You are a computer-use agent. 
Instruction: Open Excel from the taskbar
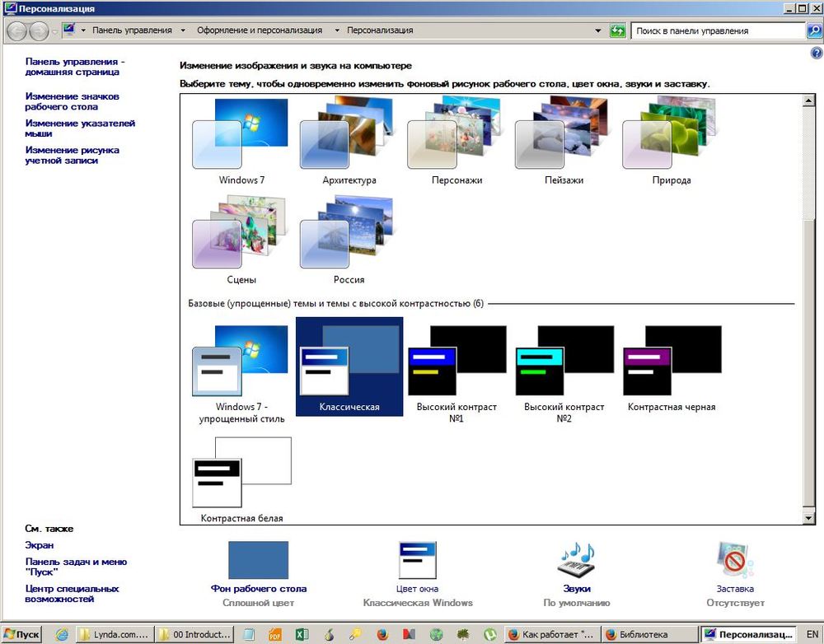click(x=302, y=635)
